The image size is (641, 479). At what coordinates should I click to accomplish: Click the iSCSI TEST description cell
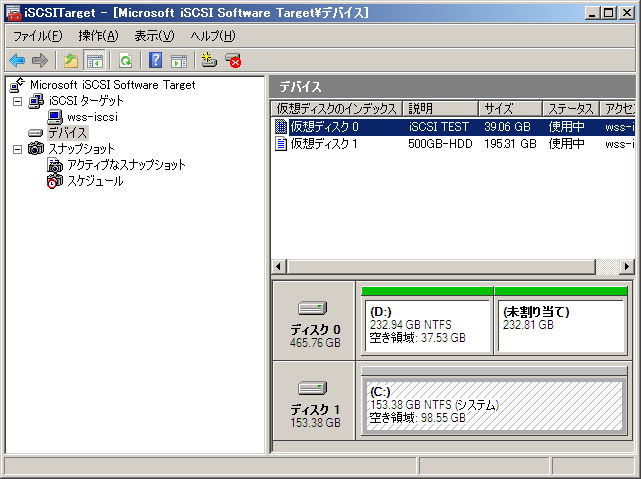click(438, 127)
